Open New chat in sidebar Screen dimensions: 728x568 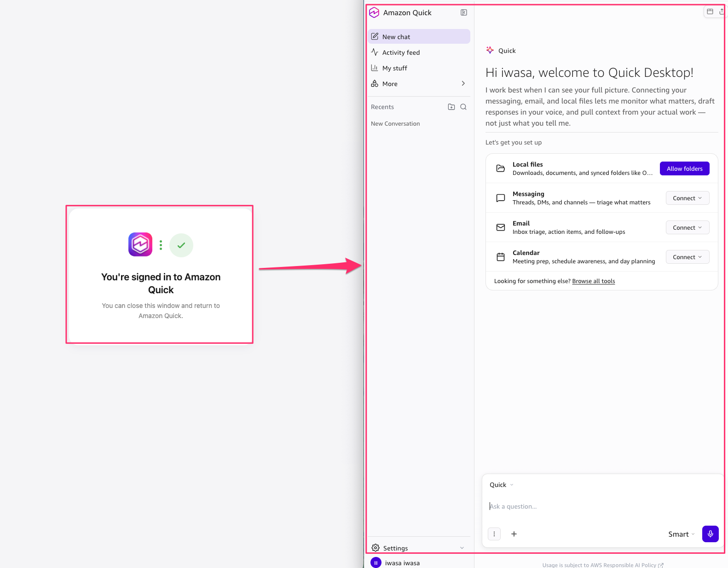[x=419, y=36]
